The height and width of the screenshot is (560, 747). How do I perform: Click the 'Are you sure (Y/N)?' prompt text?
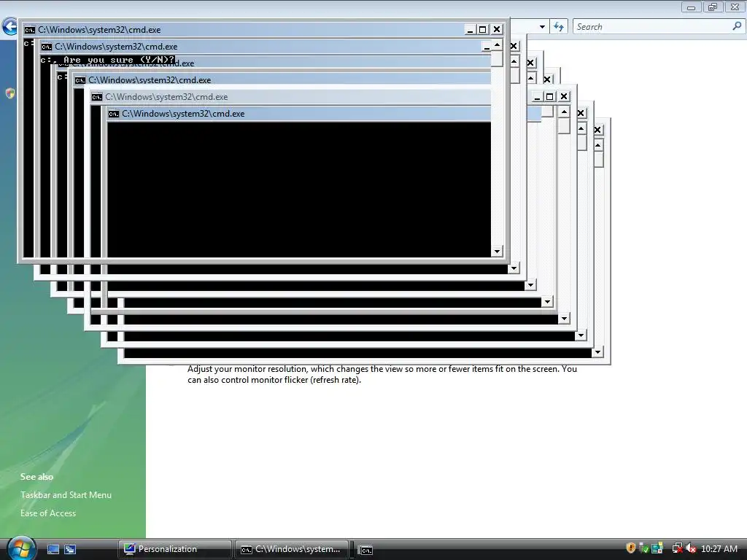pos(119,60)
